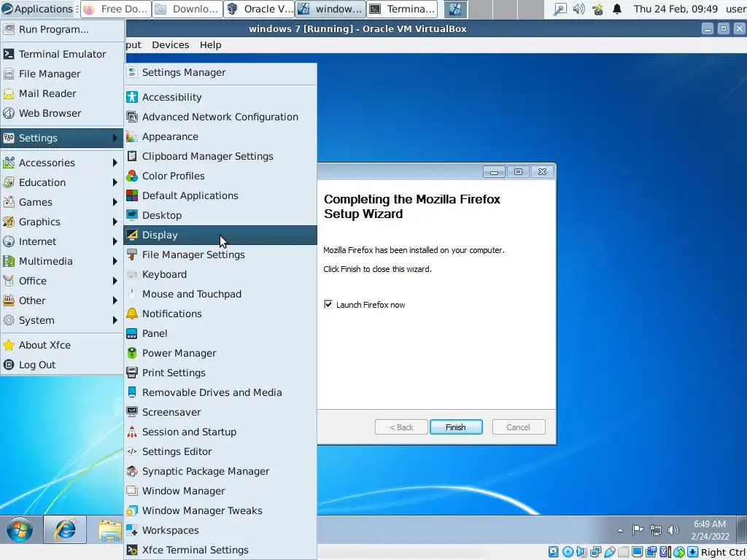This screenshot has width=747, height=560.
Task: Expand the Accessories submenu
Action: [x=62, y=163]
